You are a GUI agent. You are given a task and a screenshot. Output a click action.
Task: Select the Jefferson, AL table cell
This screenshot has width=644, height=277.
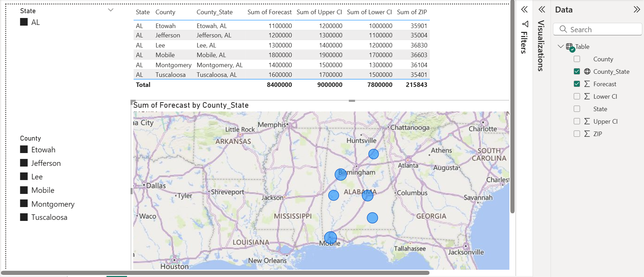(214, 35)
